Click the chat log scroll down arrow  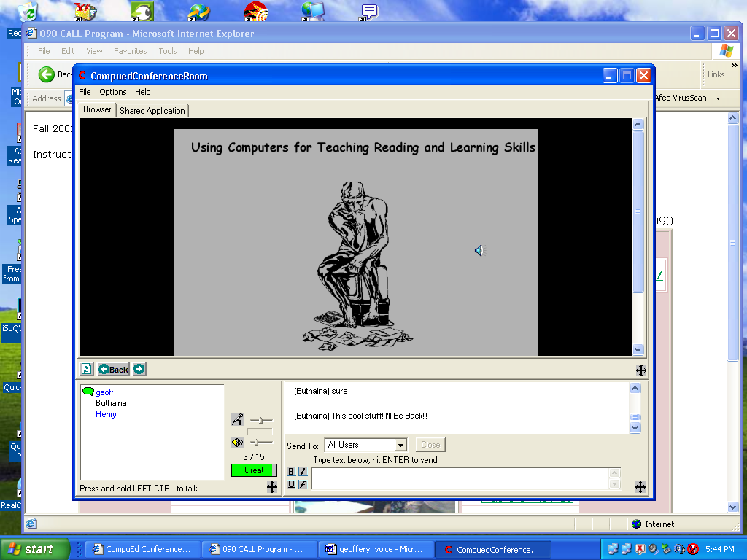(635, 427)
